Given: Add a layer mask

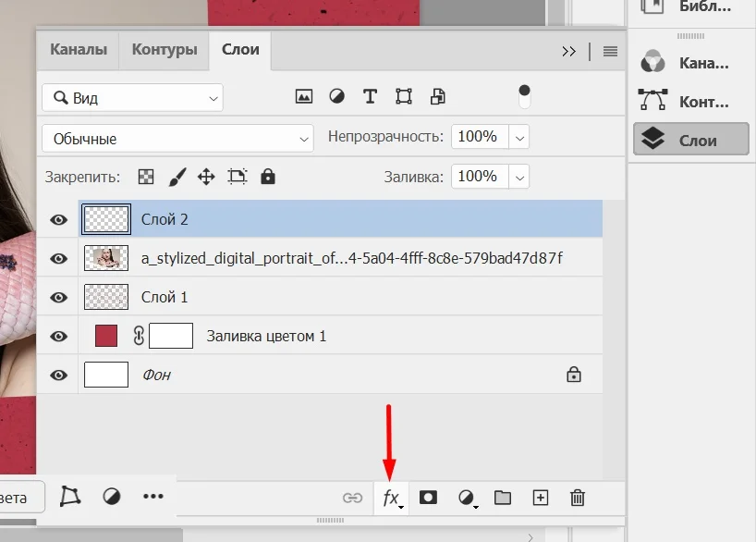Looking at the screenshot, I should 428,497.
